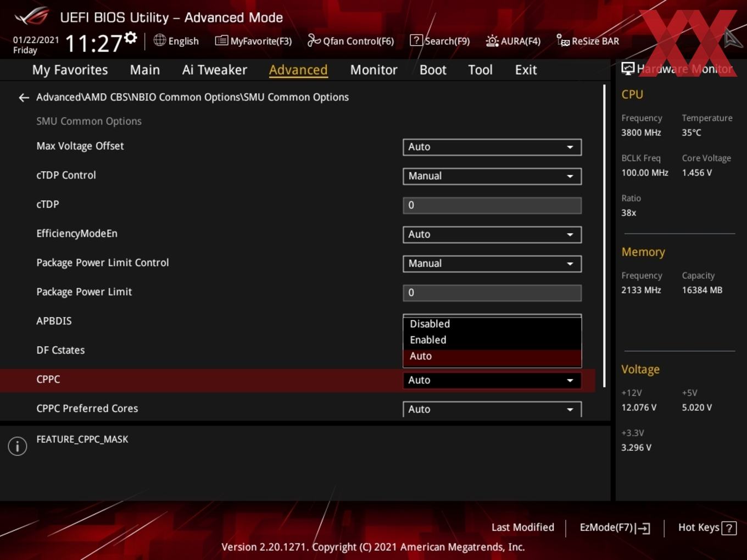This screenshot has width=747, height=560.
Task: Click the Qfan Control fan icon
Action: 314,40
